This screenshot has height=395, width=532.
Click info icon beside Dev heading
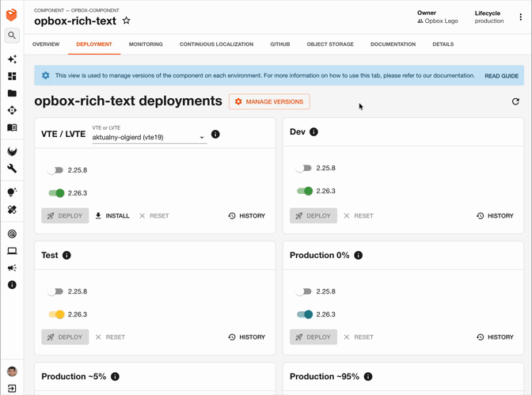(313, 131)
